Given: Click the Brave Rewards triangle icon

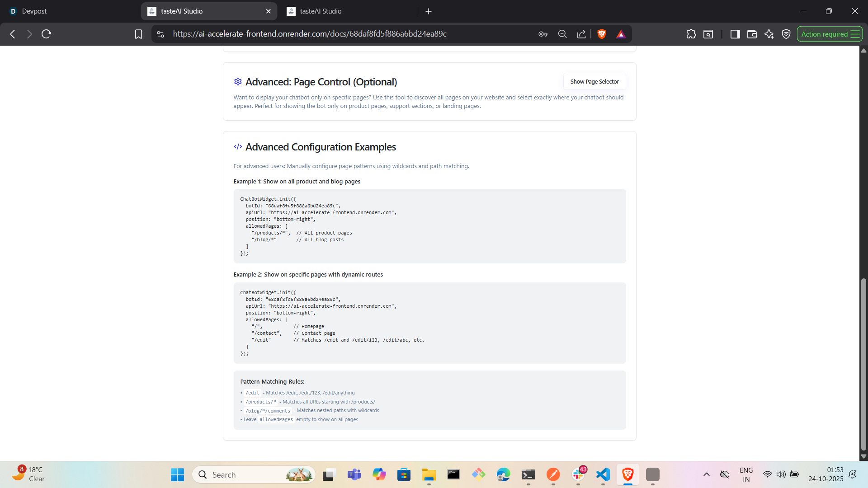Looking at the screenshot, I should click(x=621, y=34).
